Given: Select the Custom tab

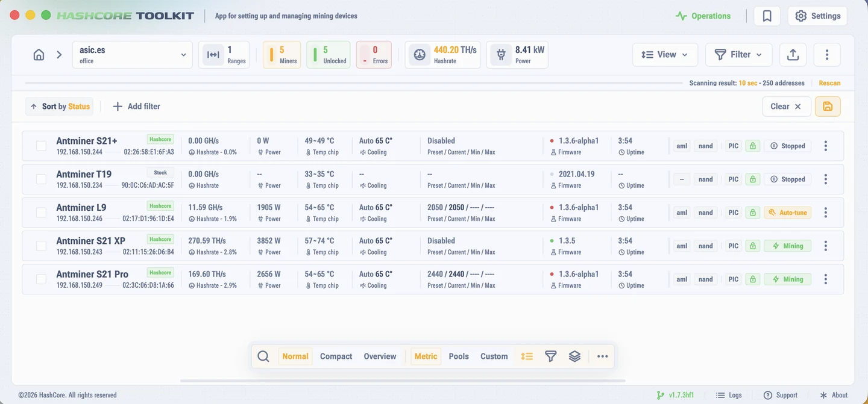Looking at the screenshot, I should pos(494,356).
